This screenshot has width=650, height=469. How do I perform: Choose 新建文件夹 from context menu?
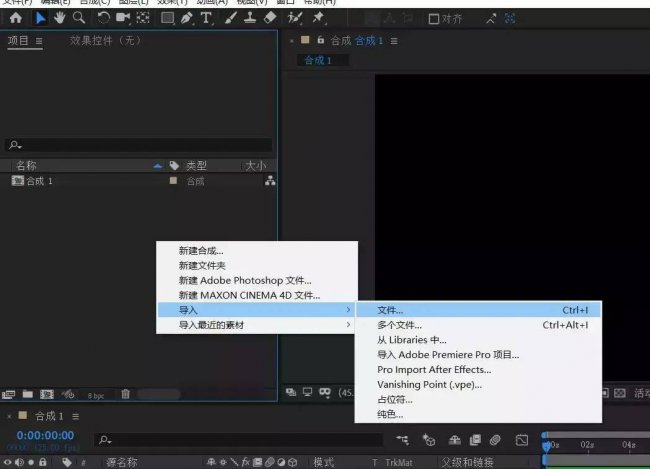(257, 265)
